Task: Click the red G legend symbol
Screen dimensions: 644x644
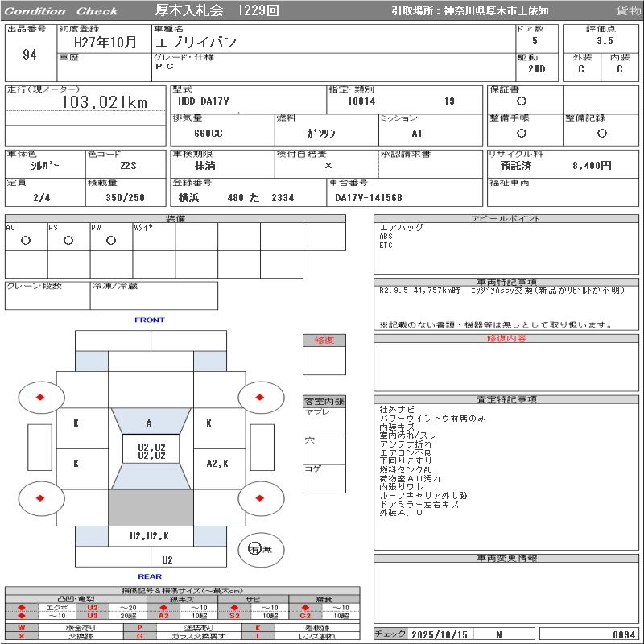Action: click(139, 636)
